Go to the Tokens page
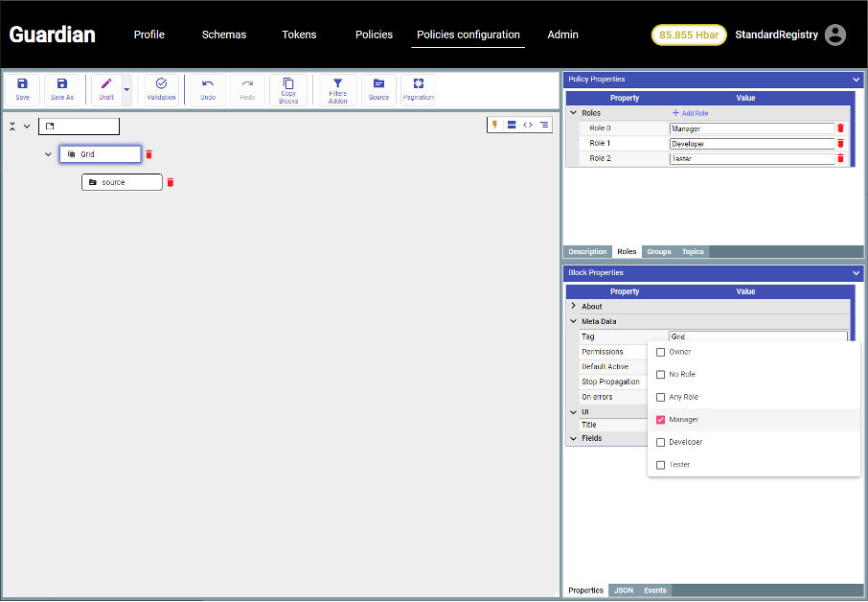Image resolution: width=868 pixels, height=602 pixels. [299, 35]
